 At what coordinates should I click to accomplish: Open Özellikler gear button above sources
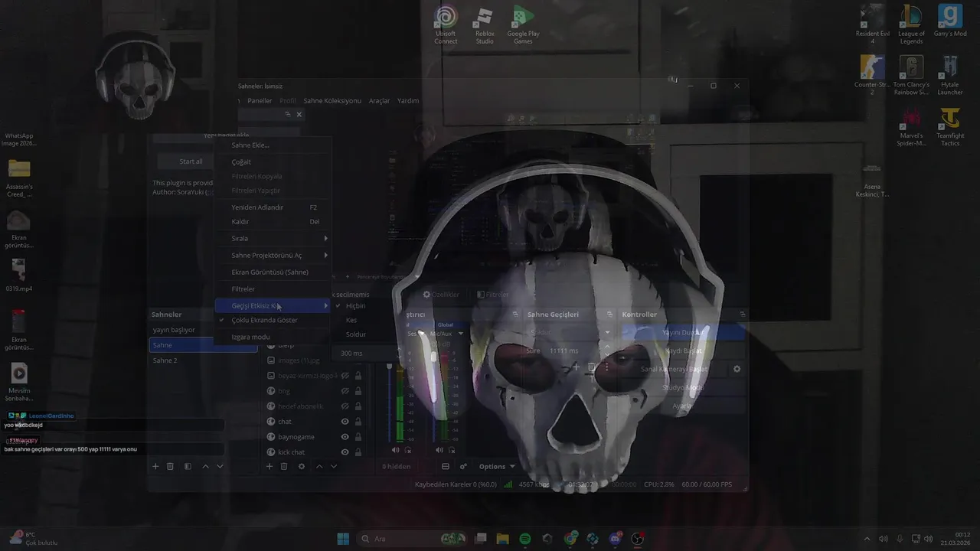[x=441, y=295]
